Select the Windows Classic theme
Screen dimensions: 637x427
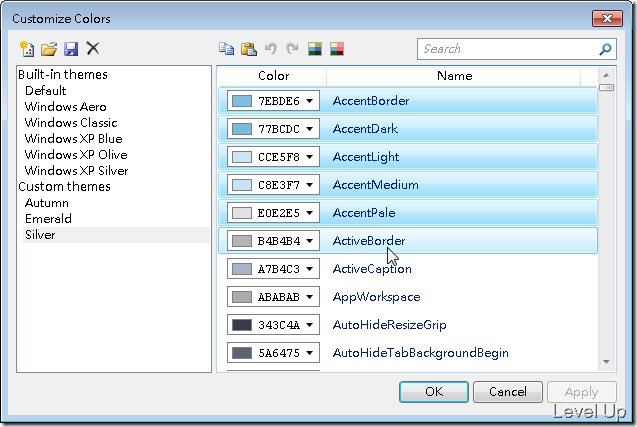pos(71,123)
